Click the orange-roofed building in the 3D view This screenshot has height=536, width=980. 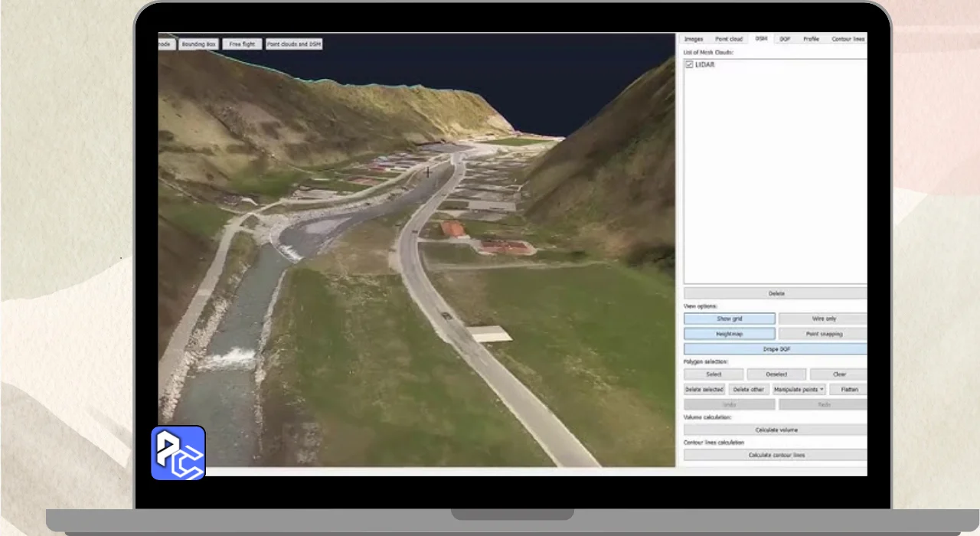pos(454,228)
